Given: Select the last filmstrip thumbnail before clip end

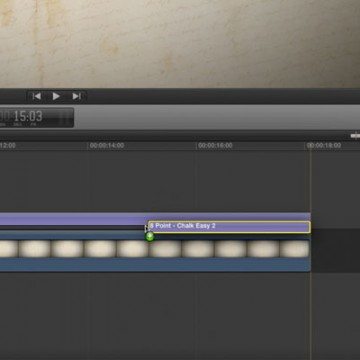Looking at the screenshot, I should [x=295, y=249].
